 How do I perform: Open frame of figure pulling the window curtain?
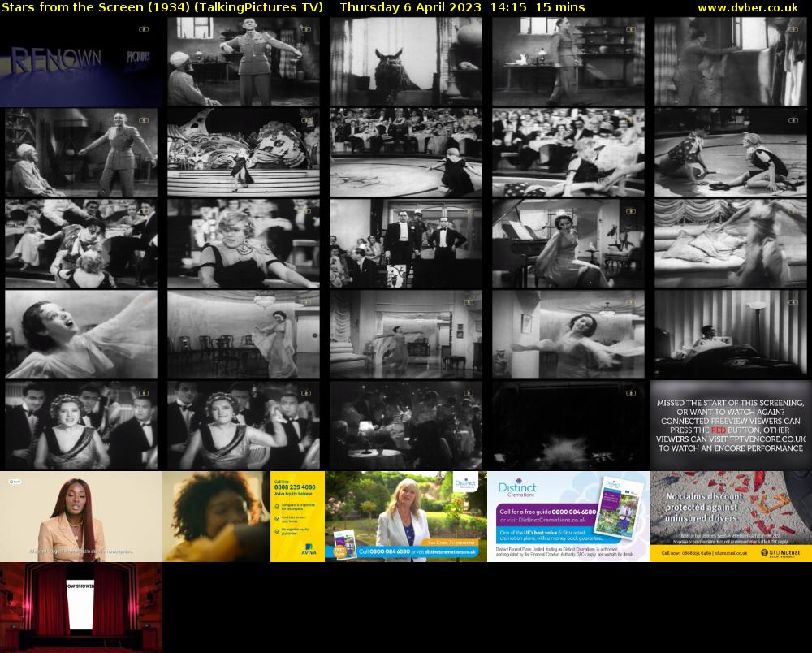tap(731, 62)
